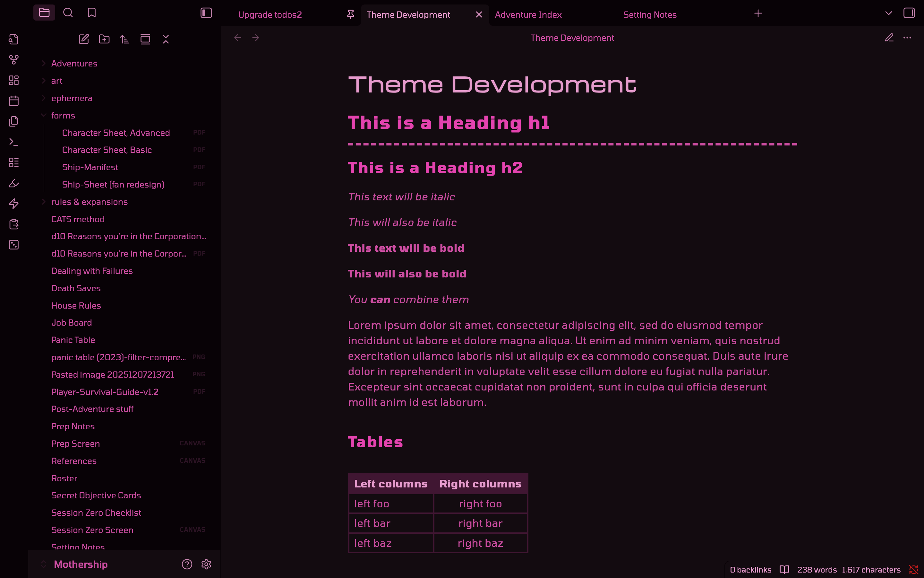Change sort order icon
The image size is (924, 578).
pos(125,39)
